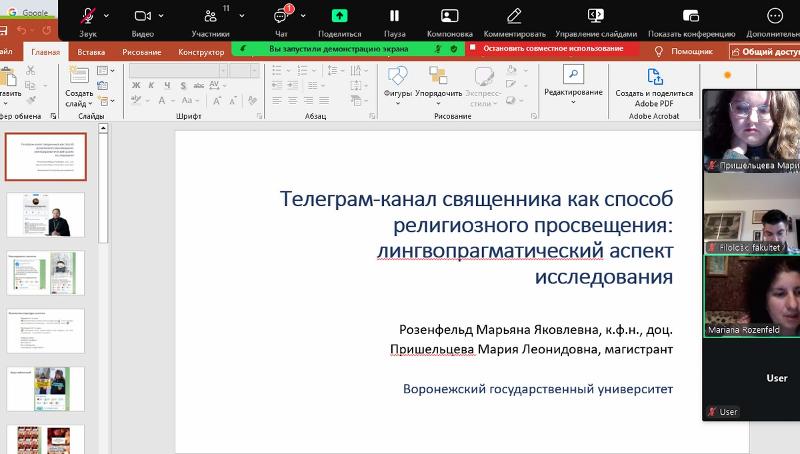This screenshot has height=454, width=800.
Task: Unmute the microphone in Zoom toolbar
Action: (88, 16)
